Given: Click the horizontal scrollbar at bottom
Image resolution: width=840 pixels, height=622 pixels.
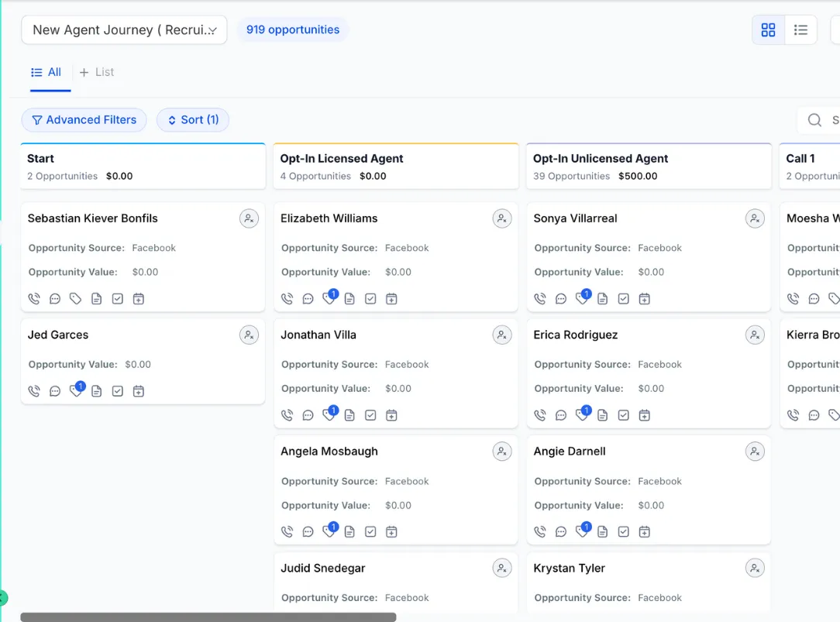Looking at the screenshot, I should 208,617.
